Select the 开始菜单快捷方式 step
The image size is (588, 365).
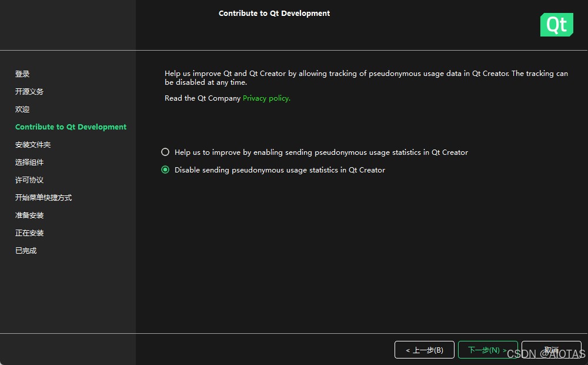[x=44, y=198]
